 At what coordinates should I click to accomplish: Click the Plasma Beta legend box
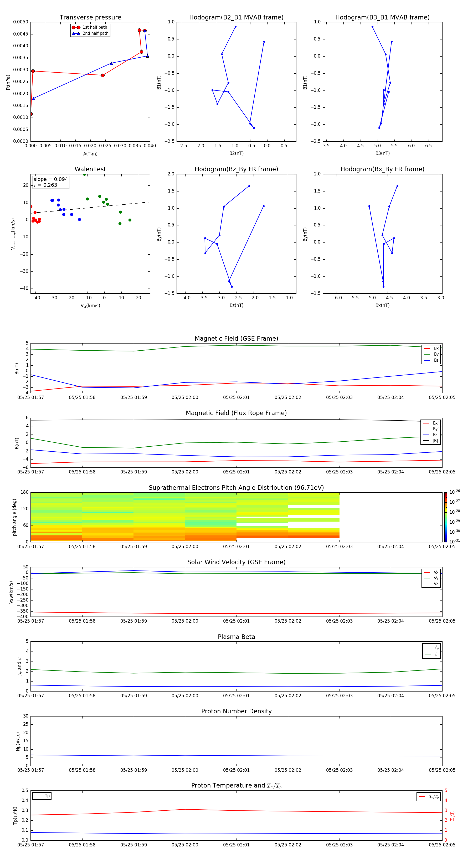point(431,651)
